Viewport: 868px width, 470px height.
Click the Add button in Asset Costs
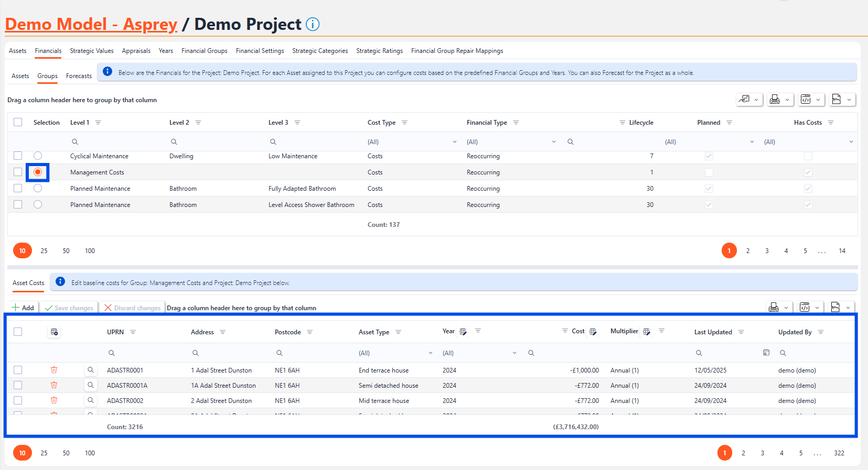(x=23, y=308)
